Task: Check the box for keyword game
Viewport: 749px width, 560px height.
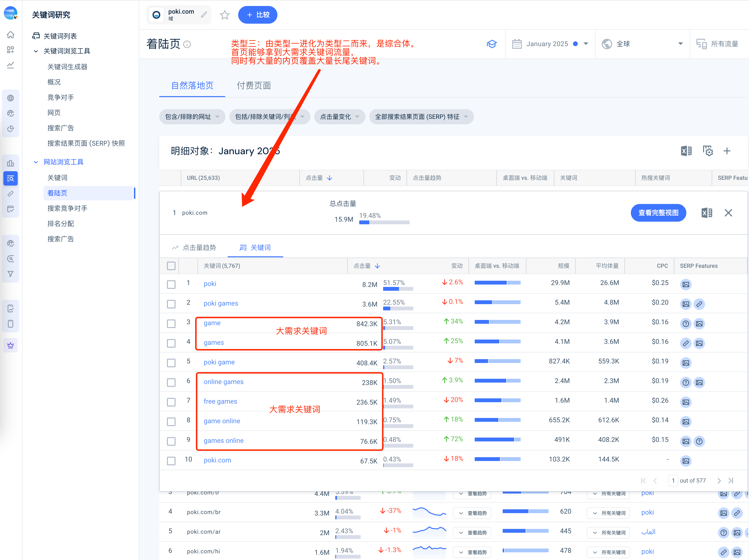Action: [x=171, y=323]
